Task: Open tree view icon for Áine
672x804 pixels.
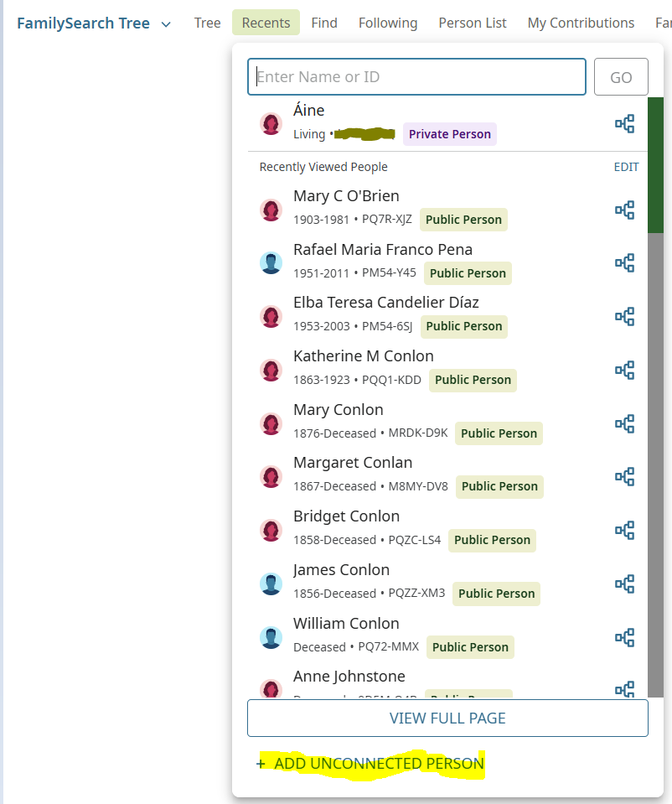Action: coord(624,123)
